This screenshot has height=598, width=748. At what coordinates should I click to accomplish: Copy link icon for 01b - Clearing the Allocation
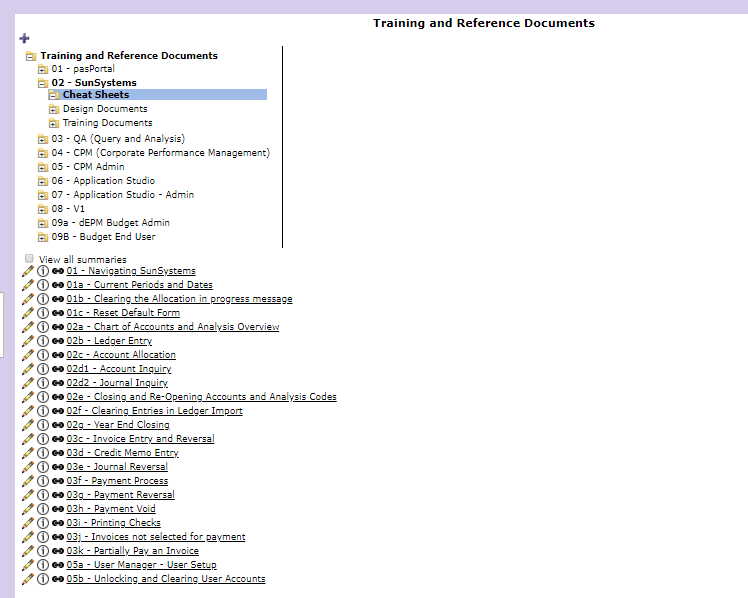(58, 299)
